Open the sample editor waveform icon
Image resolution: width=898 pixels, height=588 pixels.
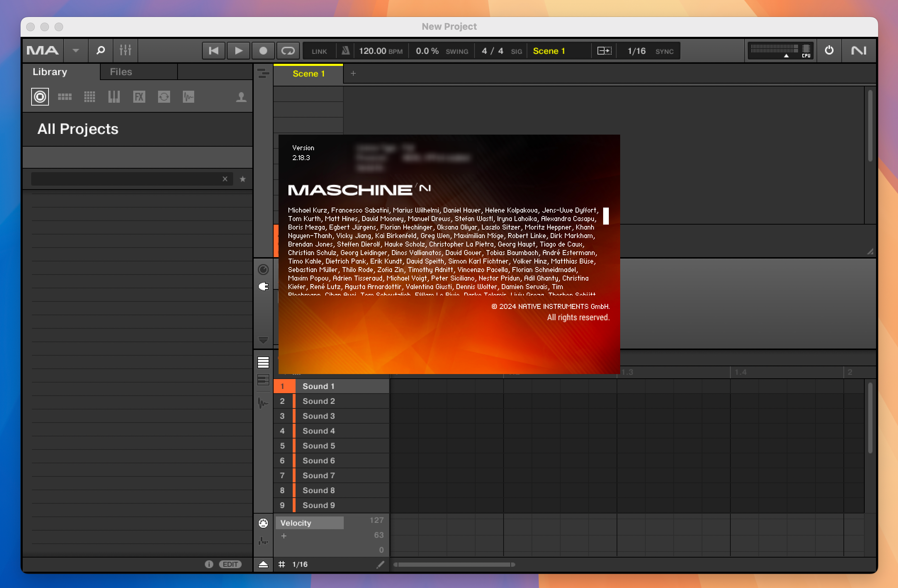tap(263, 403)
